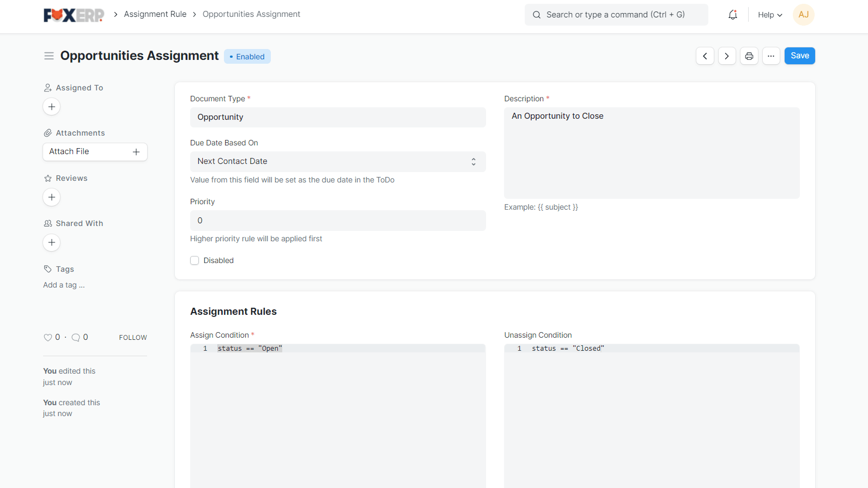
Task: Go to next document arrow
Action: coord(726,56)
